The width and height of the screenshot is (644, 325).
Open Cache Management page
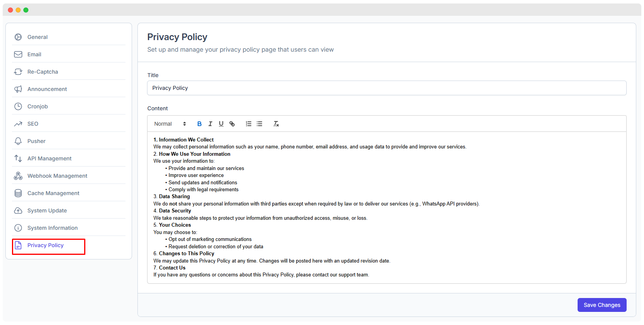point(69,193)
